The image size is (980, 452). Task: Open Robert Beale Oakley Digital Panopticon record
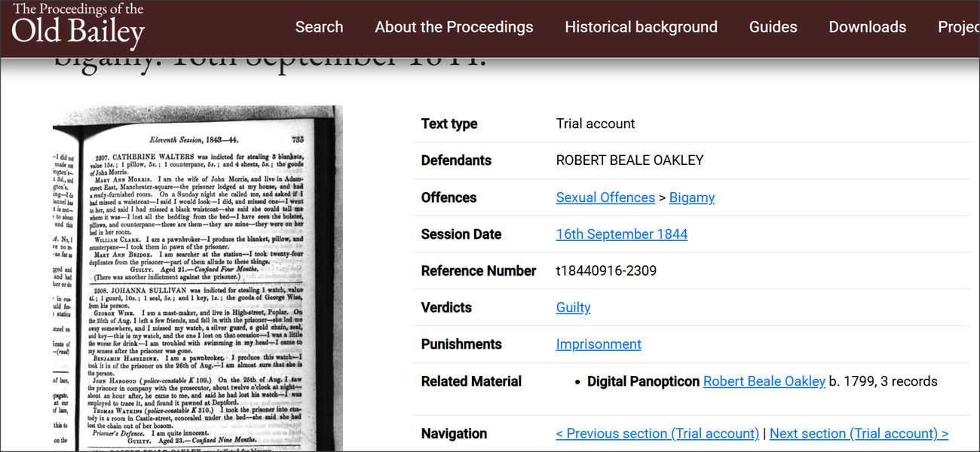764,381
